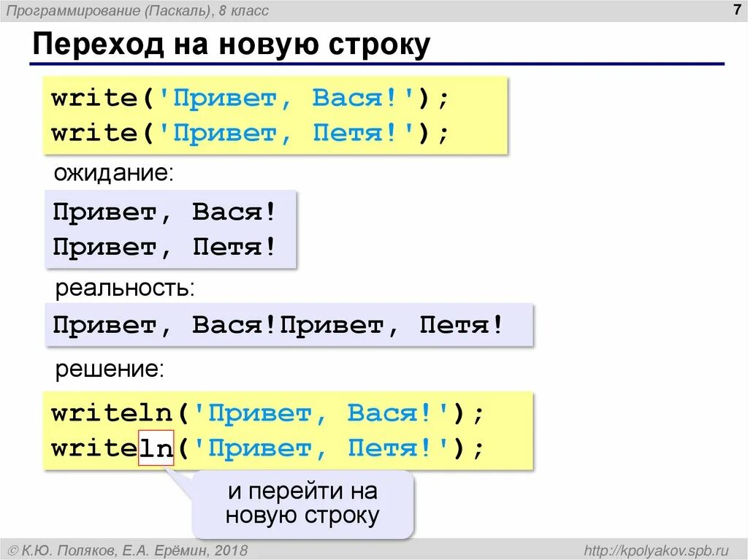Open the link http://kpolyakov.spb.ru
The height and width of the screenshot is (560, 748).
click(657, 551)
